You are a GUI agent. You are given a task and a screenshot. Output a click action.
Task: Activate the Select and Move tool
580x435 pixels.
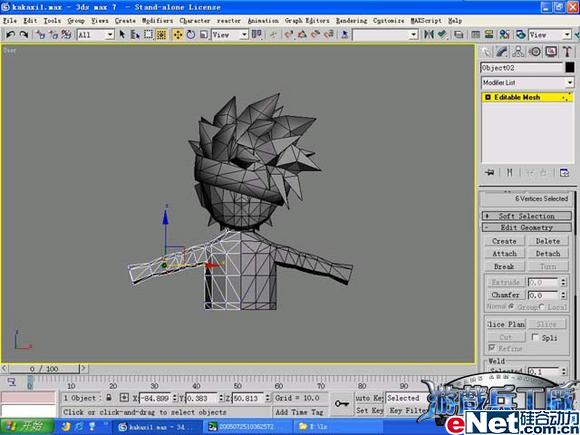(178, 34)
